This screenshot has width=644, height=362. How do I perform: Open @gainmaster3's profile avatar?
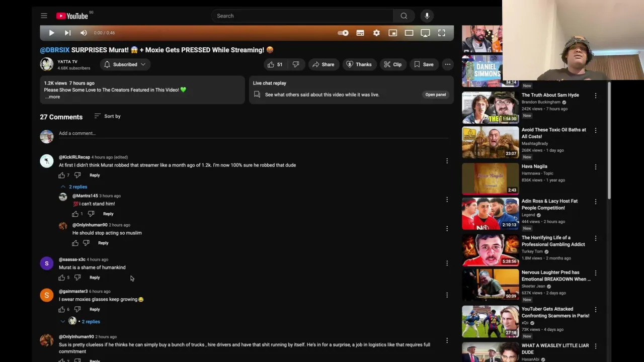47,295
